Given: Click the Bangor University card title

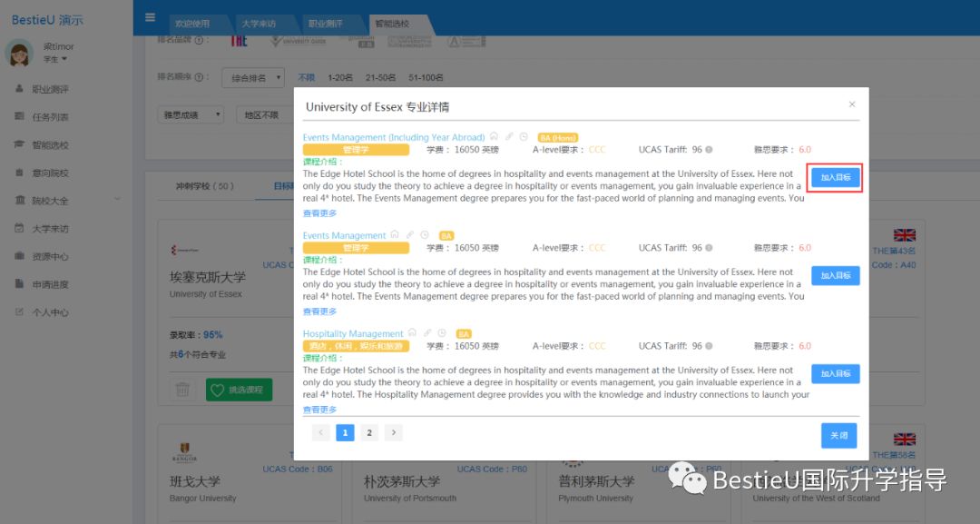Looking at the screenshot, I should [x=195, y=481].
